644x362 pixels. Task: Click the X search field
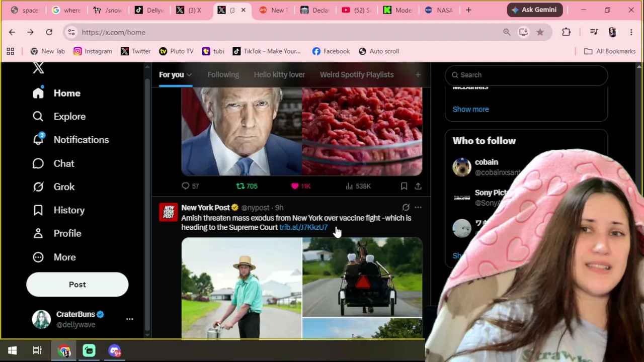coord(526,75)
